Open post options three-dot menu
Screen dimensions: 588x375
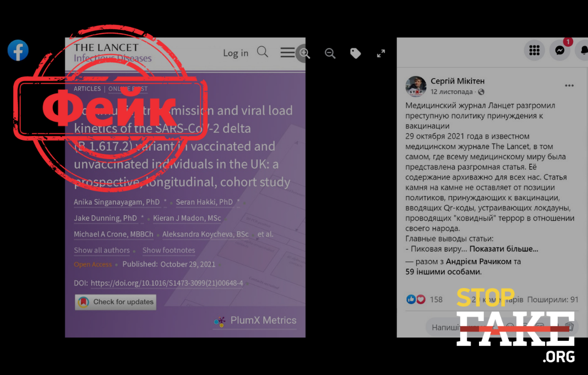[569, 85]
